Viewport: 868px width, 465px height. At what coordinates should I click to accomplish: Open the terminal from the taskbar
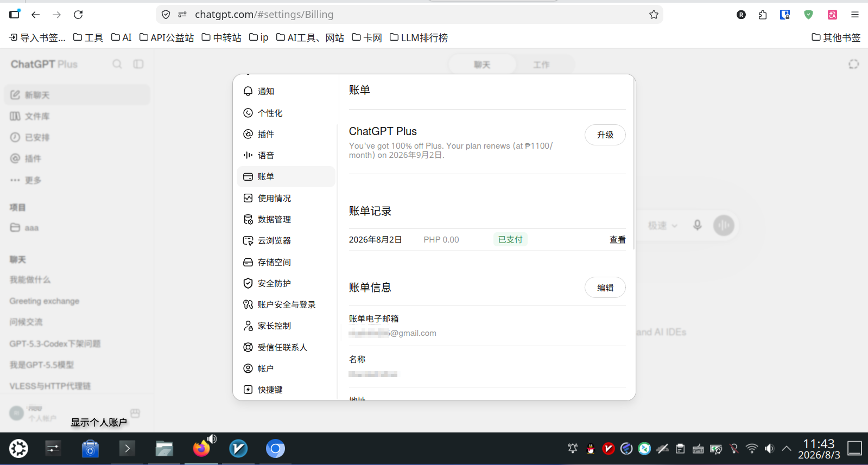coord(127,448)
